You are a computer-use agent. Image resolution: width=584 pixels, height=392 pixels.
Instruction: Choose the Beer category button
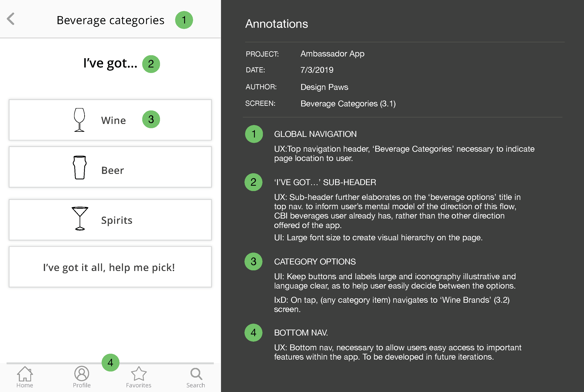pyautogui.click(x=110, y=167)
